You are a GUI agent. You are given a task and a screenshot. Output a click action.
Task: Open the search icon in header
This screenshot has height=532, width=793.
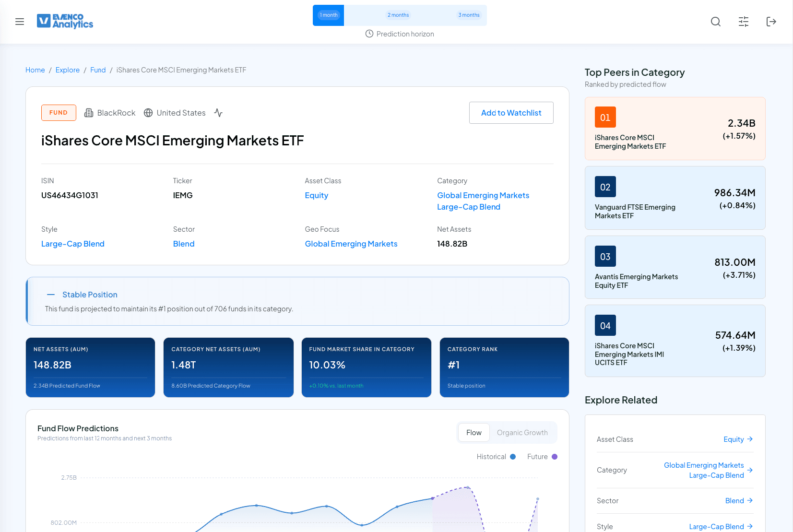pos(715,22)
